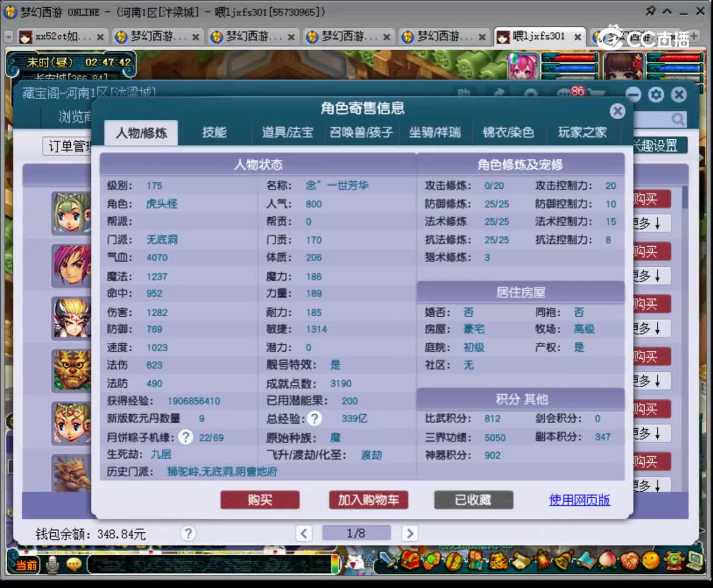The height and width of the screenshot is (588, 713).
Task: Open the blue map book icon
Action: click(x=586, y=560)
